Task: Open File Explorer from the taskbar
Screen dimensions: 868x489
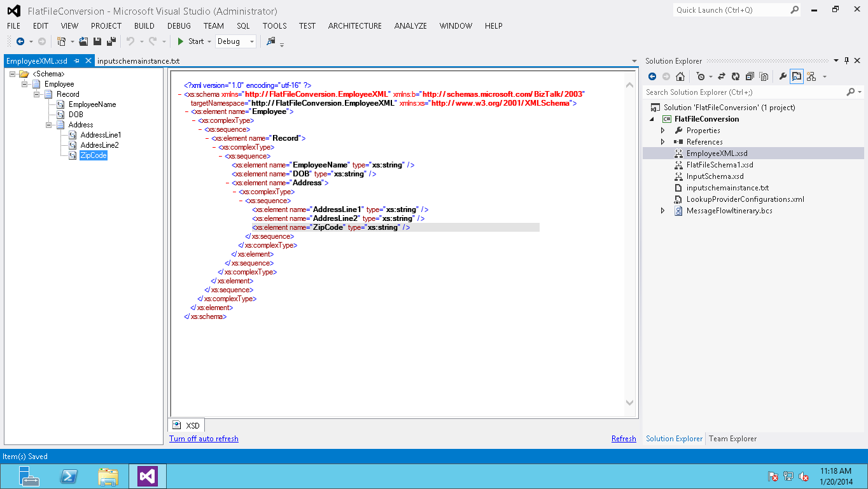Action: (x=108, y=476)
